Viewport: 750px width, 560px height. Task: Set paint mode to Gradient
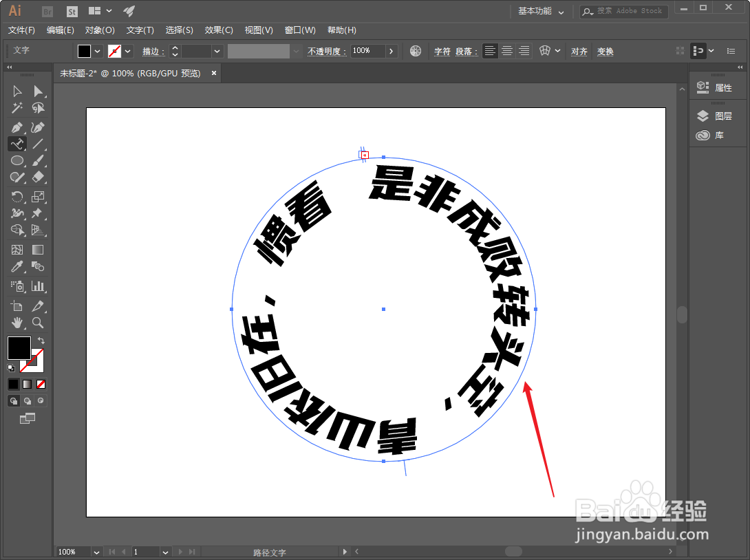click(28, 384)
